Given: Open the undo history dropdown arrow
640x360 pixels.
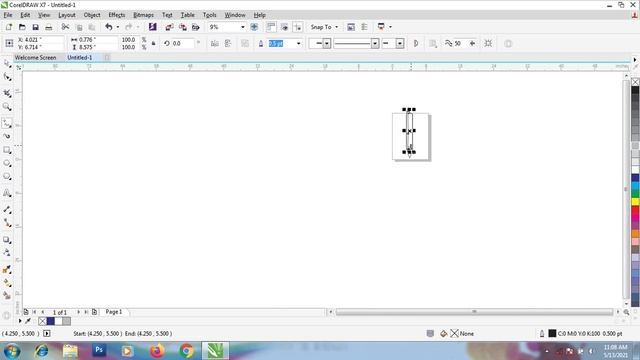Looking at the screenshot, I should (118, 27).
